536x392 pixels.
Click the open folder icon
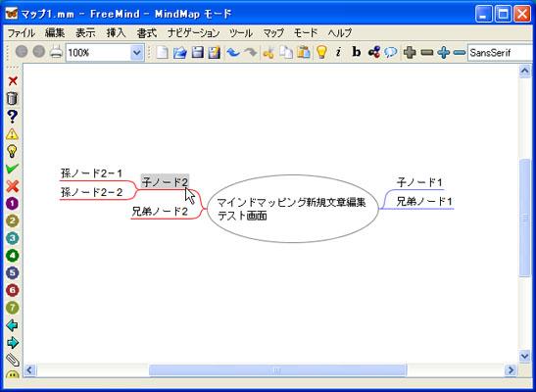179,52
